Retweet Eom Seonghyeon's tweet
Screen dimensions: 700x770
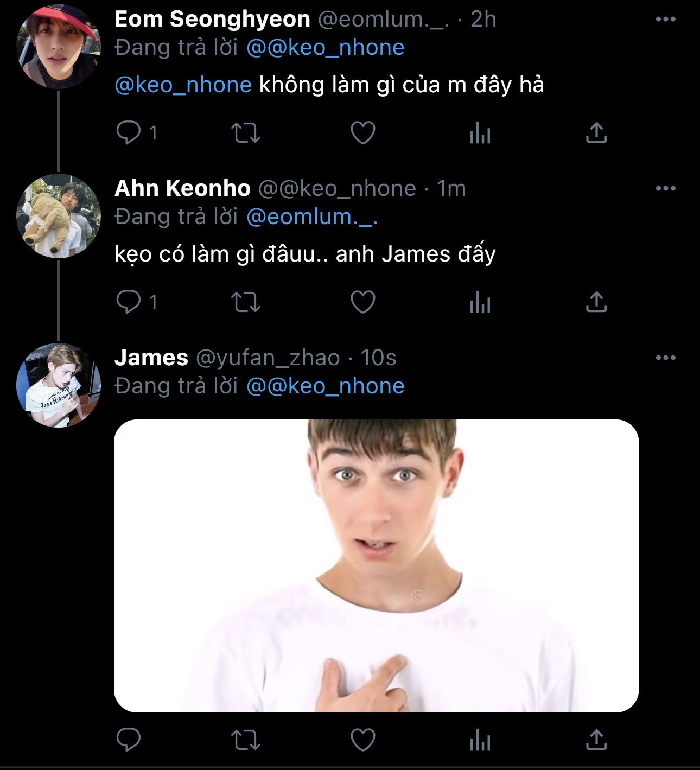pyautogui.click(x=246, y=132)
